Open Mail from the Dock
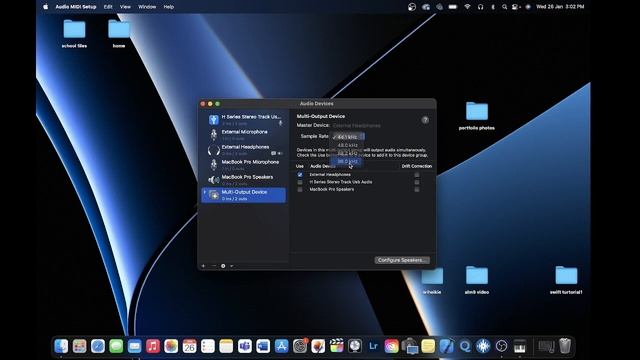The image size is (640, 360). tap(135, 346)
